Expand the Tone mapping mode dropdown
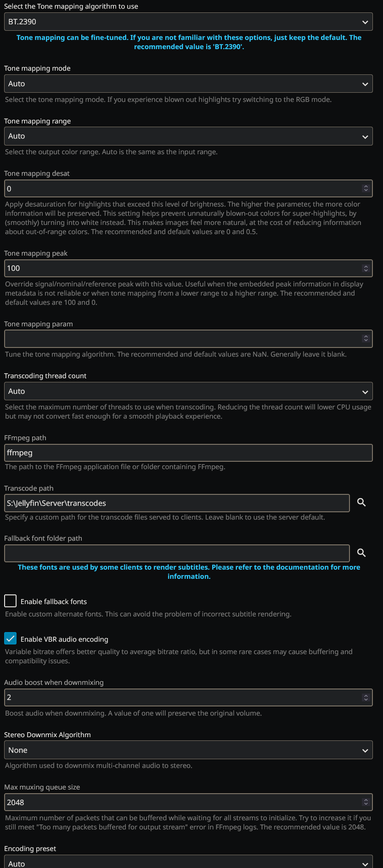Screen dimensions: 383x868 [x=188, y=84]
